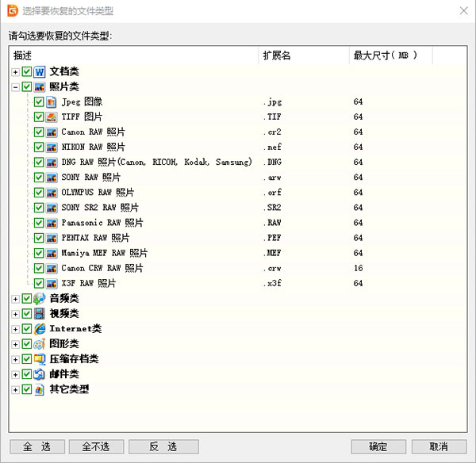Click the .DNG extension text
This screenshot has height=463, width=476.
[x=273, y=163]
